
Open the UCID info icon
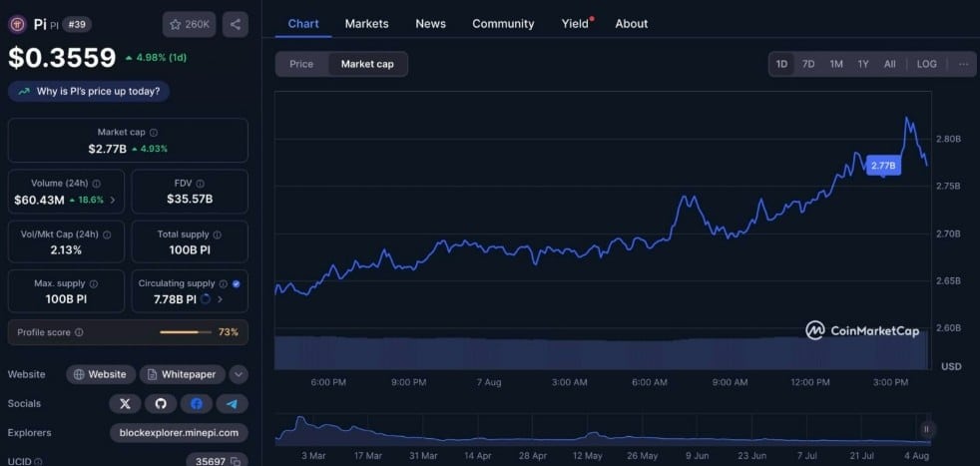tap(38, 462)
